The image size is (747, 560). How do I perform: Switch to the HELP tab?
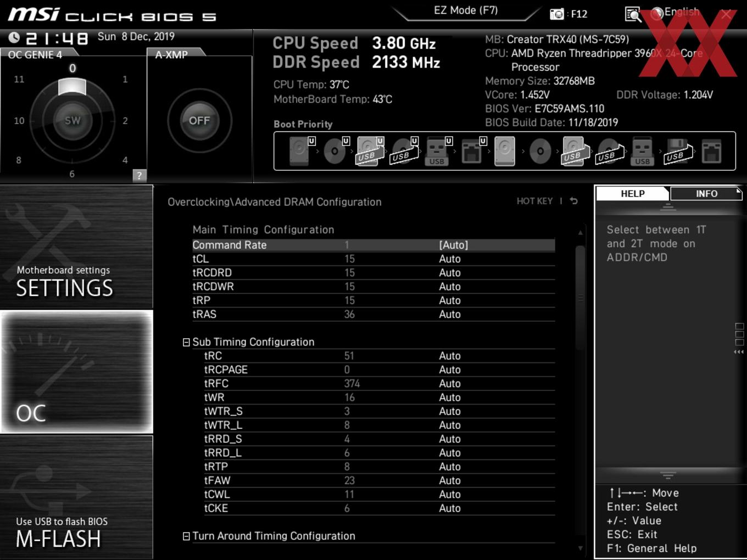pyautogui.click(x=633, y=193)
